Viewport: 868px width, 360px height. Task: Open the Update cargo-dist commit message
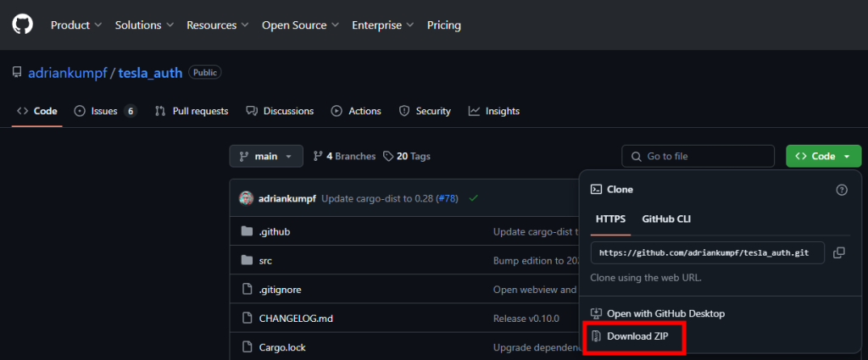(377, 198)
